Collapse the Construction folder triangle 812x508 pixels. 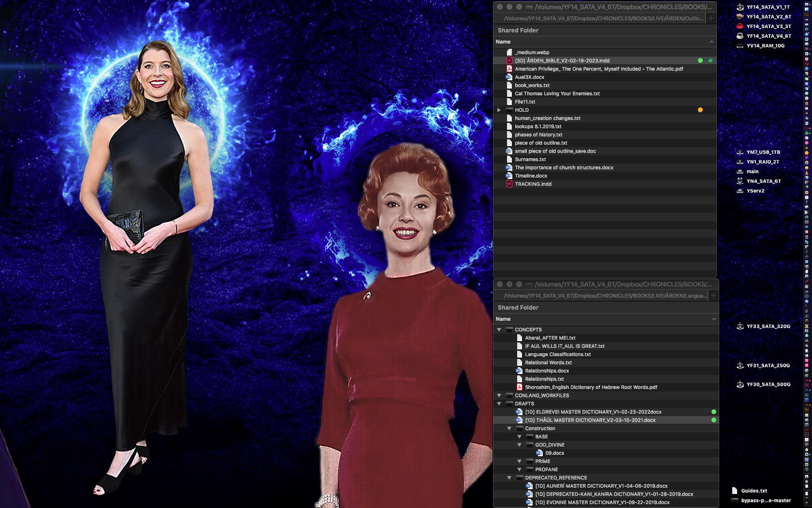point(509,428)
